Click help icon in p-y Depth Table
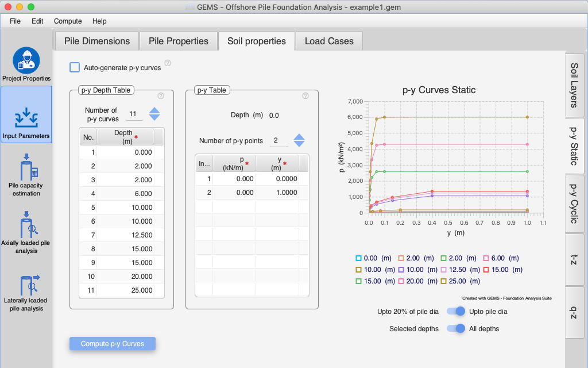This screenshot has height=368, width=588. coord(161,96)
